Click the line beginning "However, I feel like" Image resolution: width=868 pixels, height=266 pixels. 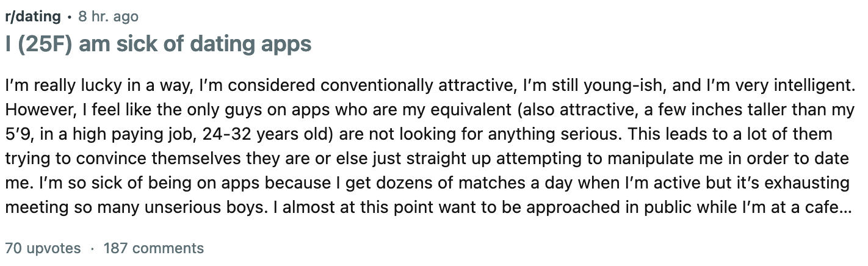(430, 110)
